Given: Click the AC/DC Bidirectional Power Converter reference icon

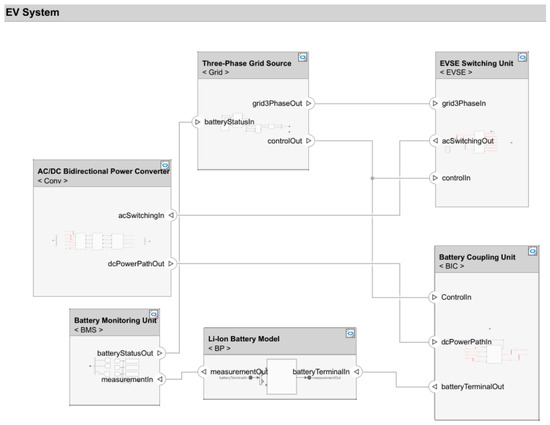Looking at the screenshot, I should click(165, 165).
